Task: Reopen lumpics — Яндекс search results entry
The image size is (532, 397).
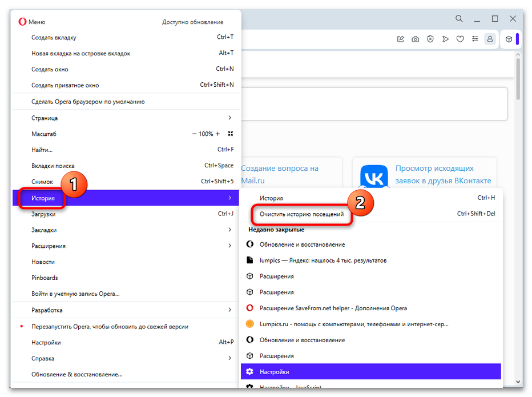Action: tap(371, 260)
